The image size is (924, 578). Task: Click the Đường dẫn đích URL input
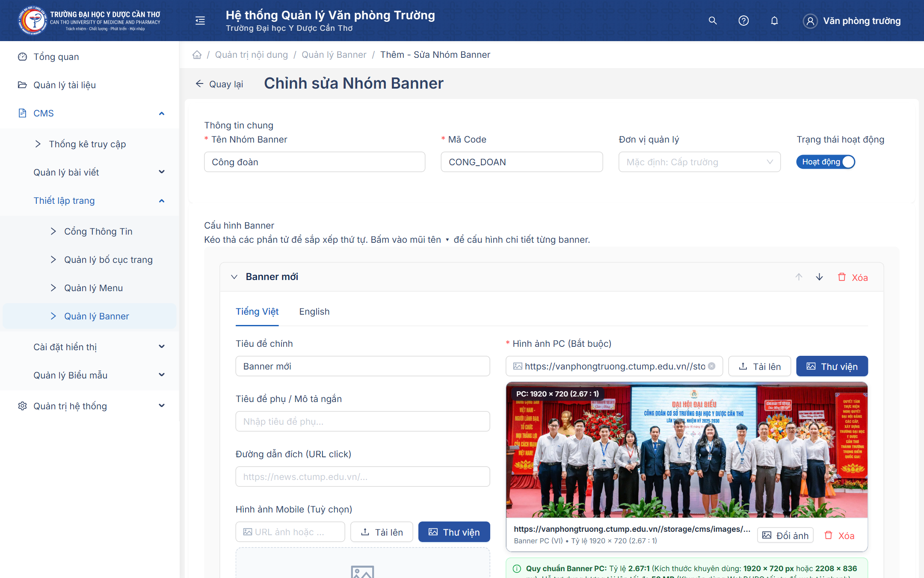coord(363,477)
